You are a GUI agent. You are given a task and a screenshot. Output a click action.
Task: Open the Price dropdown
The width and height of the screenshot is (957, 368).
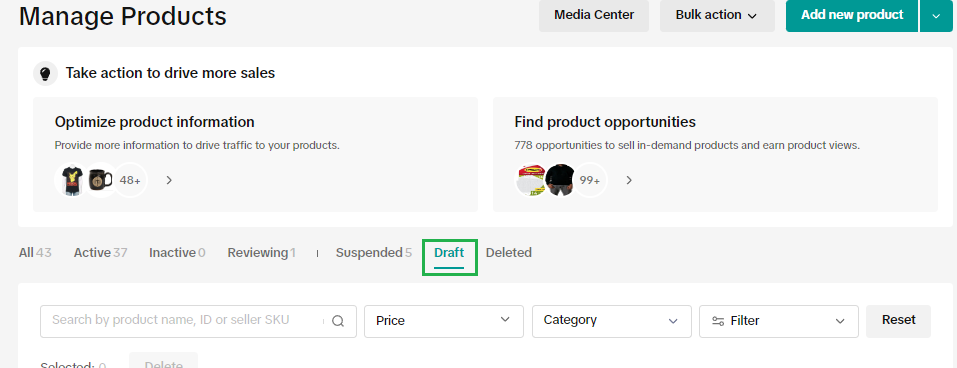pyautogui.click(x=444, y=321)
